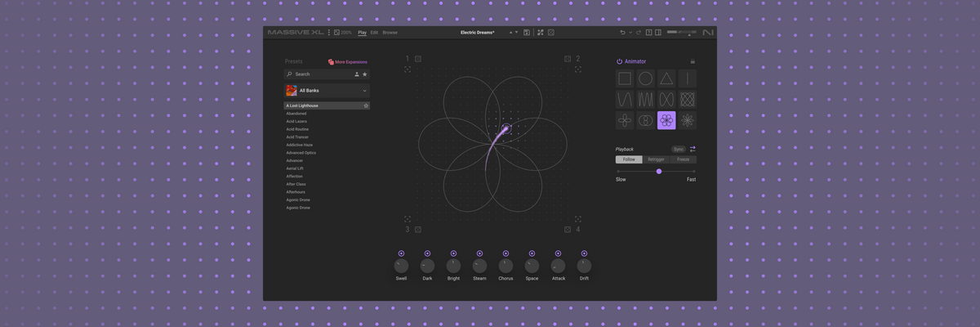
Task: Go to next preset with down arrow
Action: click(x=516, y=33)
